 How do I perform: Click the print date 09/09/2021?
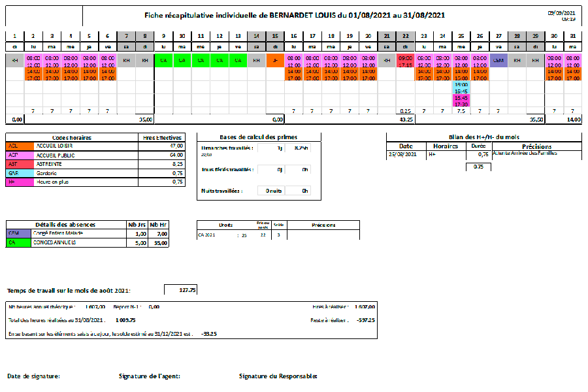pos(561,13)
